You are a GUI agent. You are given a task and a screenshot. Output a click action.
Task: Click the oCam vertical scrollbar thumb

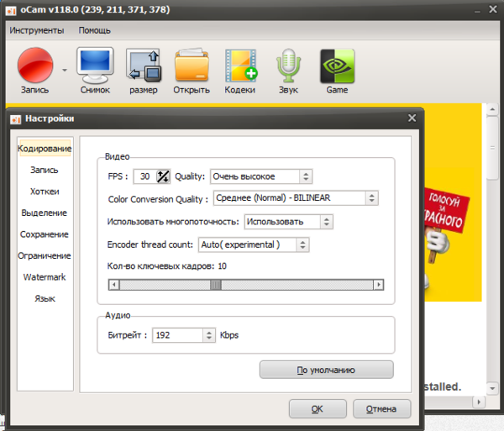(492, 148)
